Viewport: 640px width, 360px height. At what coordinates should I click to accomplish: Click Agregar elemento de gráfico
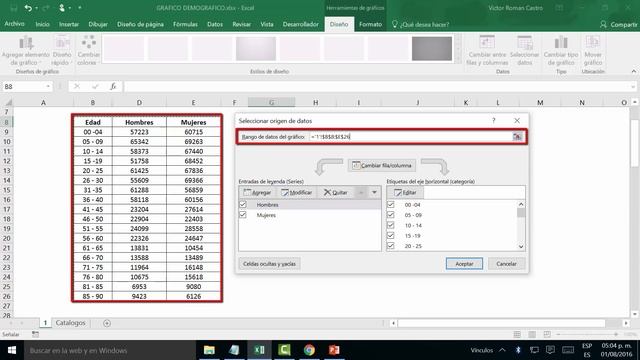point(25,51)
